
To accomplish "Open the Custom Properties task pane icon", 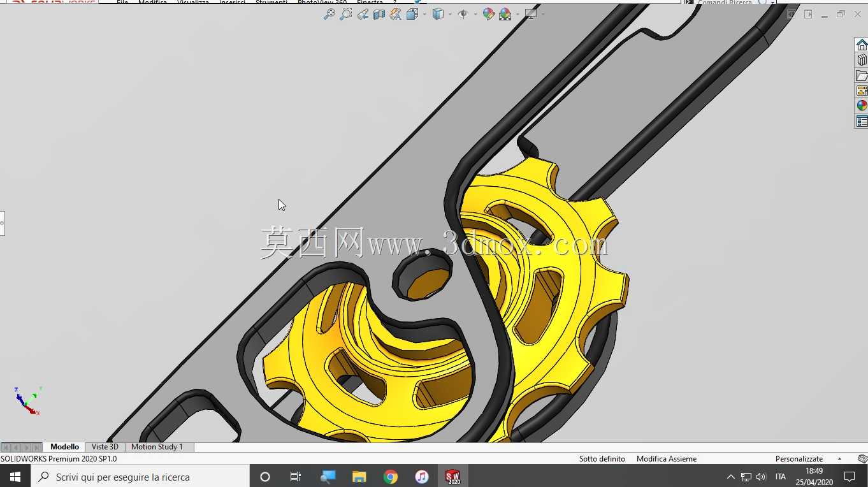I will coord(862,121).
